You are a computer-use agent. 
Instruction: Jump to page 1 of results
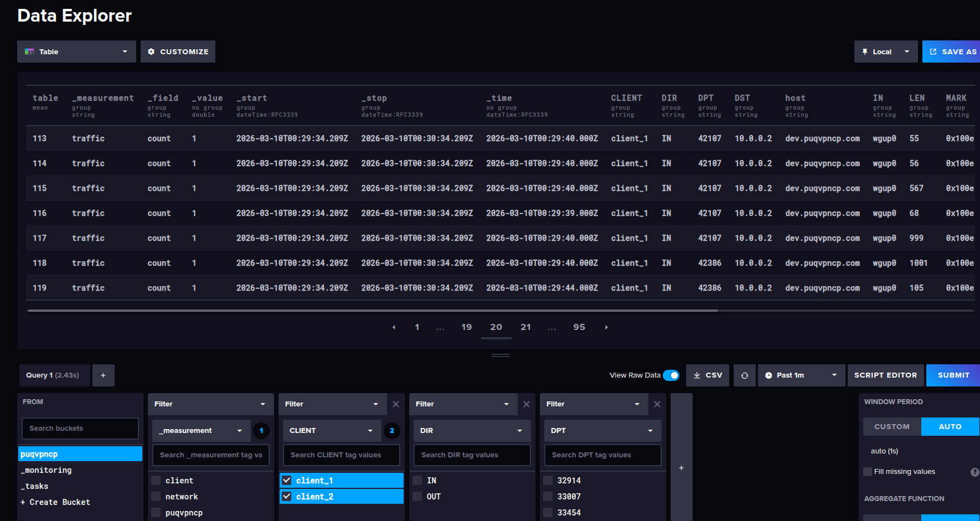(x=417, y=327)
